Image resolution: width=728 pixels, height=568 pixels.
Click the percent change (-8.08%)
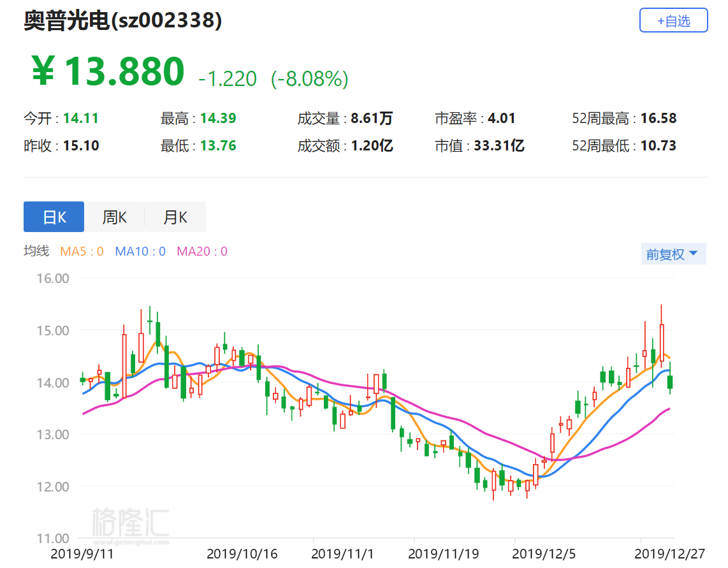(310, 79)
